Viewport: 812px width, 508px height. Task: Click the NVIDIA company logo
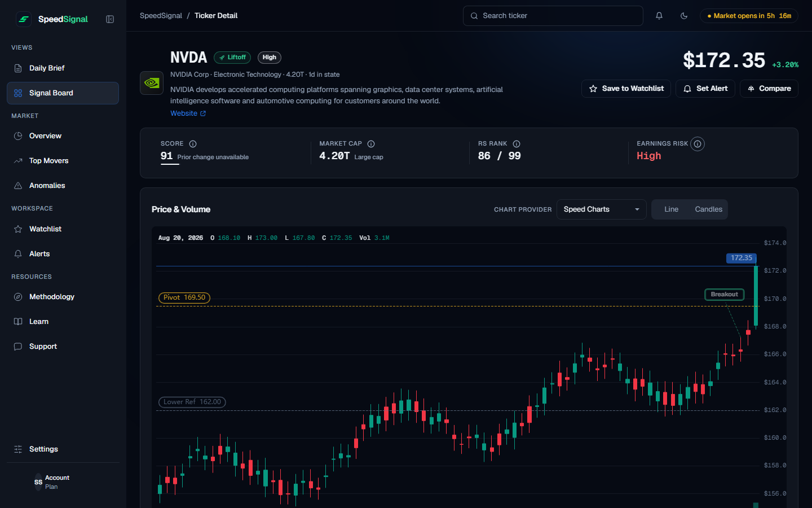pyautogui.click(x=152, y=83)
